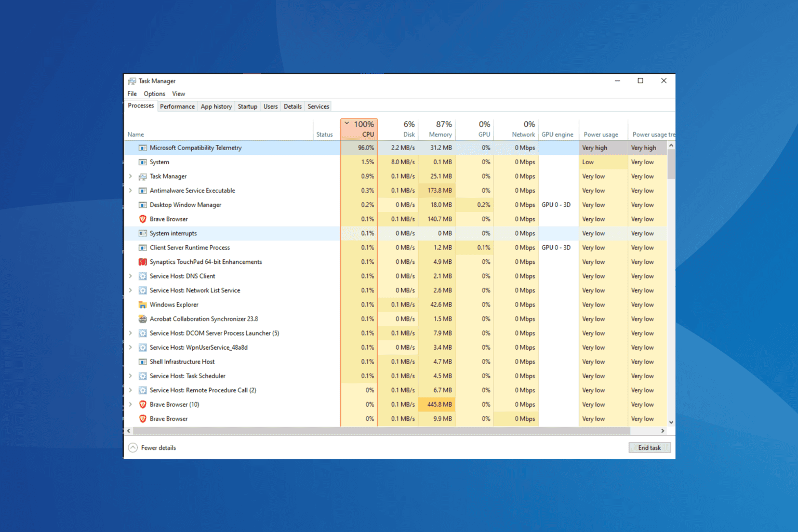Click the Service Host: Network List Service icon

(x=143, y=290)
